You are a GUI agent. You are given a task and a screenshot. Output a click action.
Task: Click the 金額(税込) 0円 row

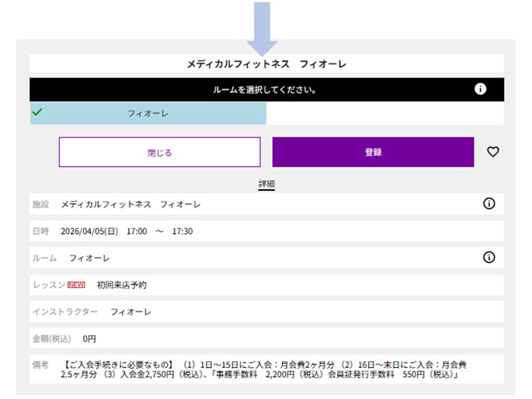tap(89, 339)
